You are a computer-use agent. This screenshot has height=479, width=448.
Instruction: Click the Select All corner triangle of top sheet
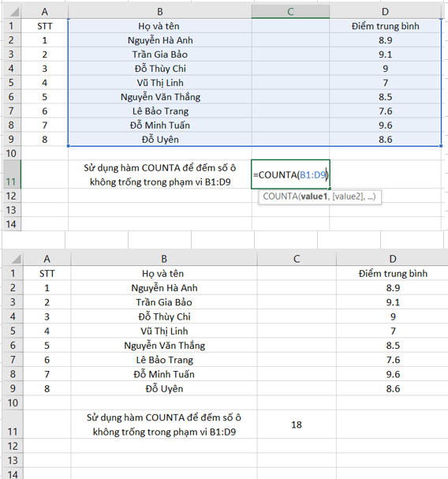[12, 12]
